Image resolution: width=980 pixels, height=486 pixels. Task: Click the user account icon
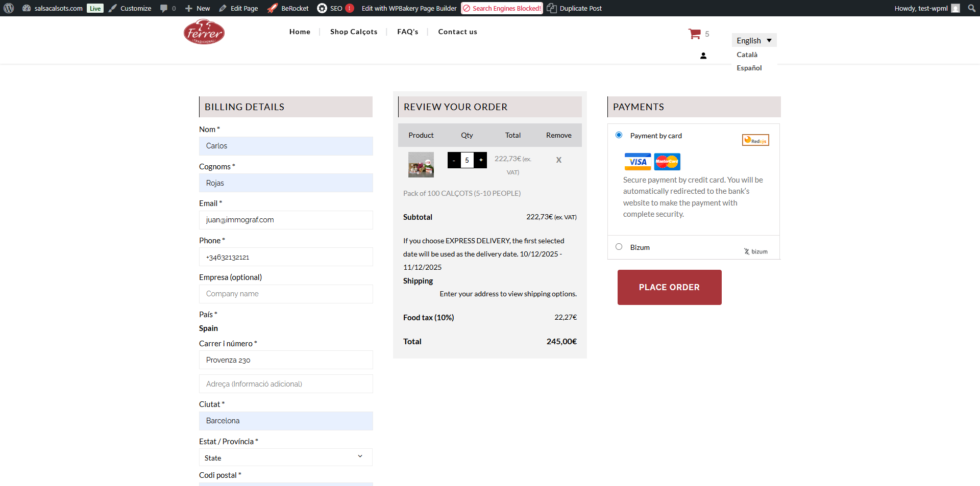point(703,56)
